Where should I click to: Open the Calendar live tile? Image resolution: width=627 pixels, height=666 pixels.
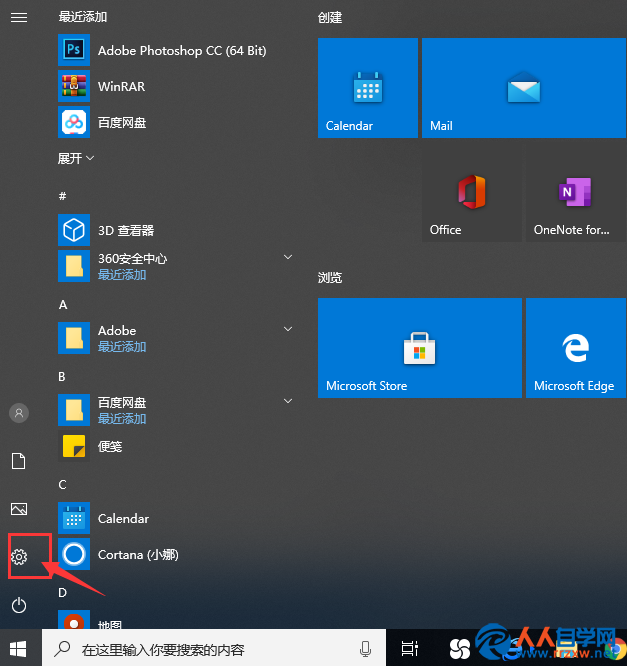pyautogui.click(x=368, y=88)
